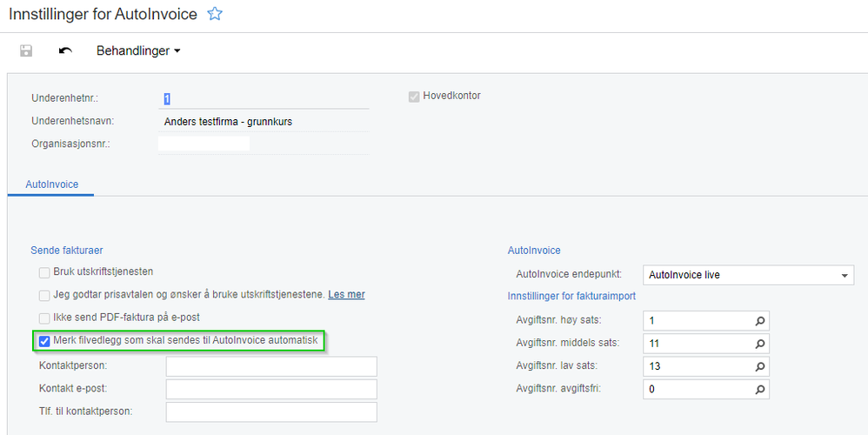Select the AutoInvoice tab
The width and height of the screenshot is (868, 435).
click(51, 184)
